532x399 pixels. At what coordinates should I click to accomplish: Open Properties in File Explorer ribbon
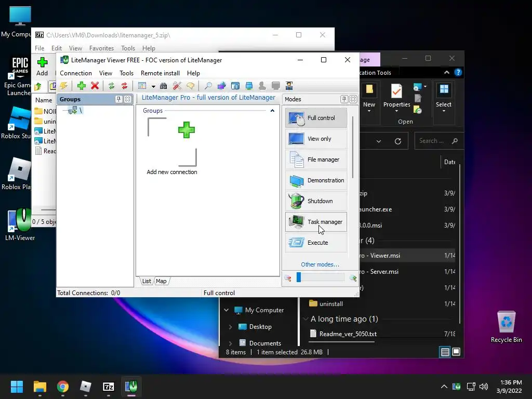pyautogui.click(x=396, y=98)
